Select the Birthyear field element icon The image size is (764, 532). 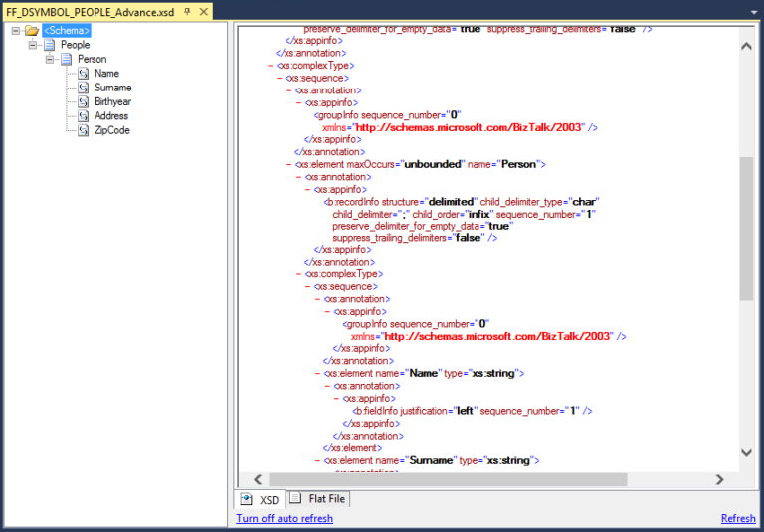pyautogui.click(x=85, y=101)
